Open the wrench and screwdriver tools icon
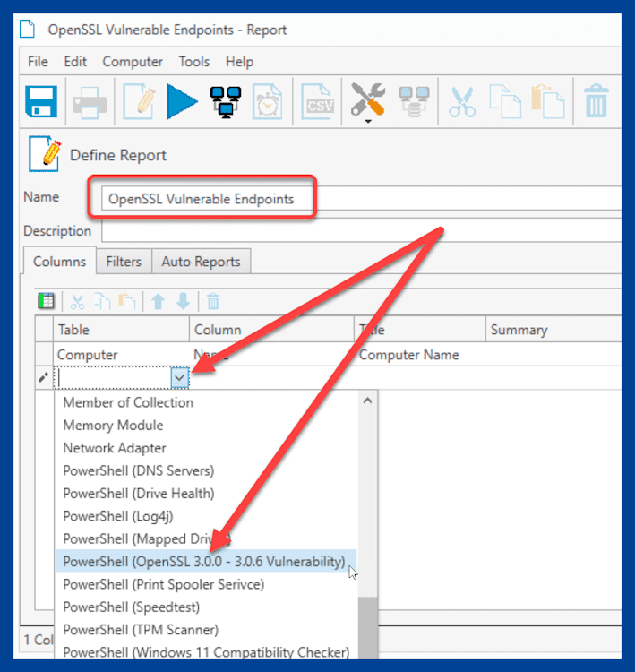 [367, 99]
